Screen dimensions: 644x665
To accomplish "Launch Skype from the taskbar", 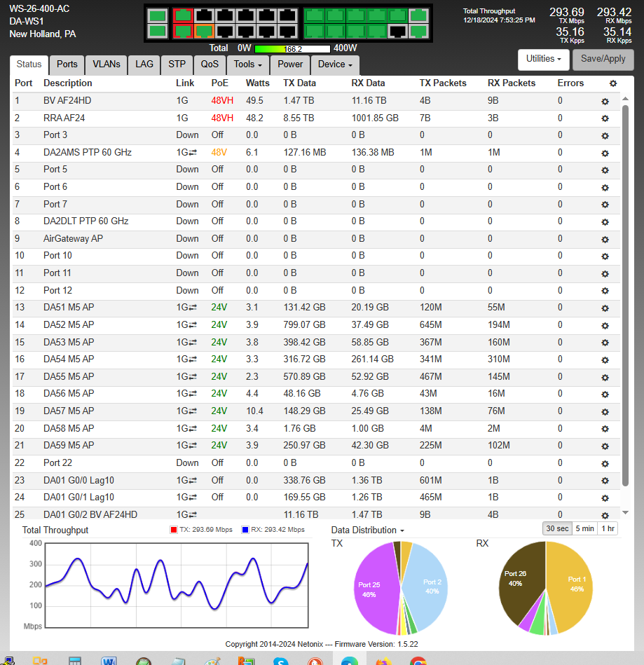I will coord(281,661).
